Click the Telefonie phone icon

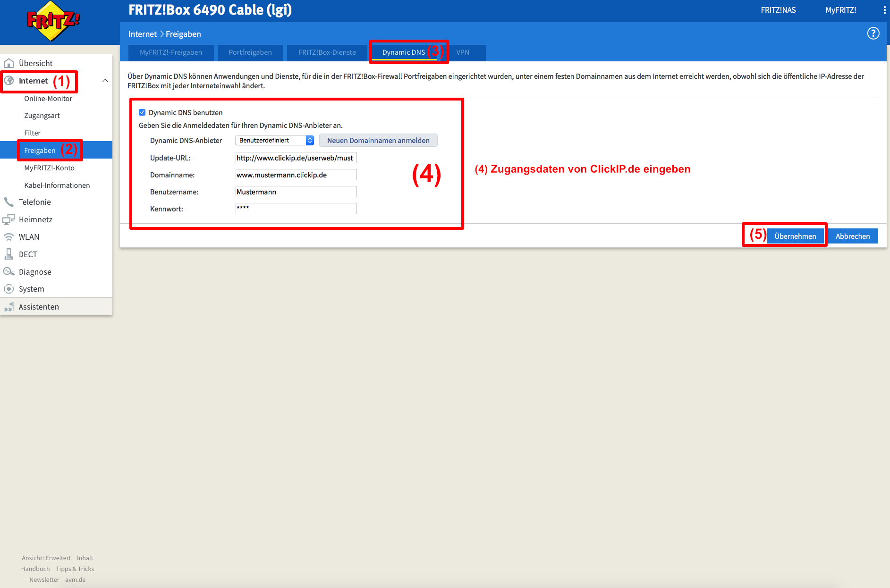9,202
